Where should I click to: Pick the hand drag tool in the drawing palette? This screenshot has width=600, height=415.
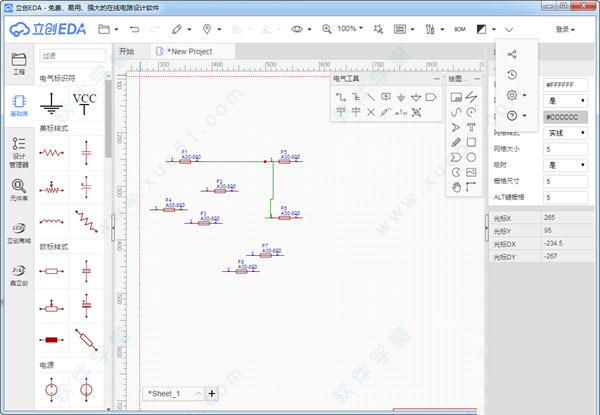pyautogui.click(x=456, y=187)
